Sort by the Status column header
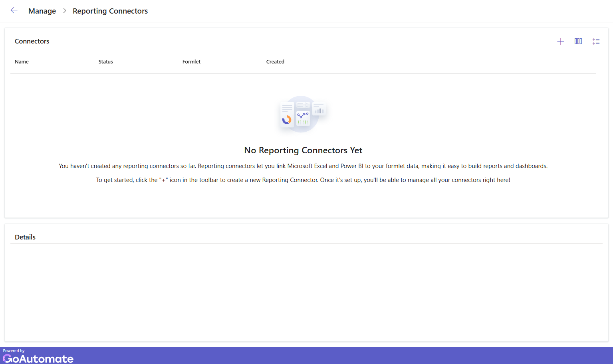 [x=105, y=62]
